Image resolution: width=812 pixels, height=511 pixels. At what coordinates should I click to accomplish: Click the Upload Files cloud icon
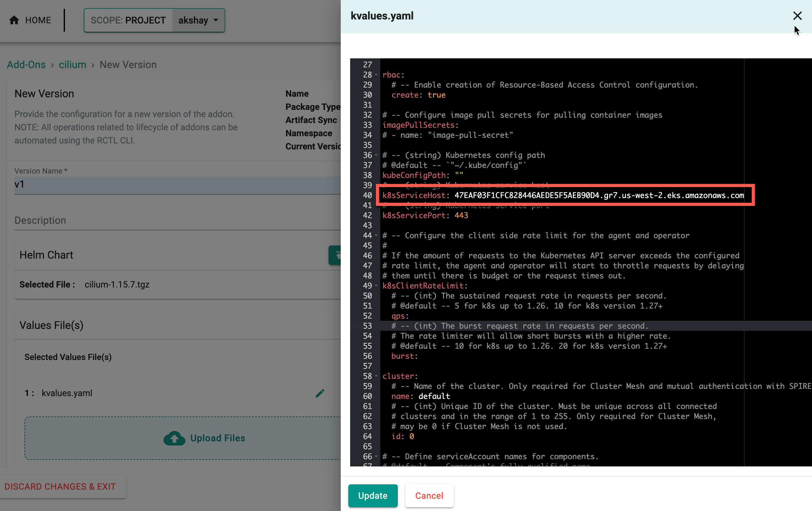[x=174, y=438]
